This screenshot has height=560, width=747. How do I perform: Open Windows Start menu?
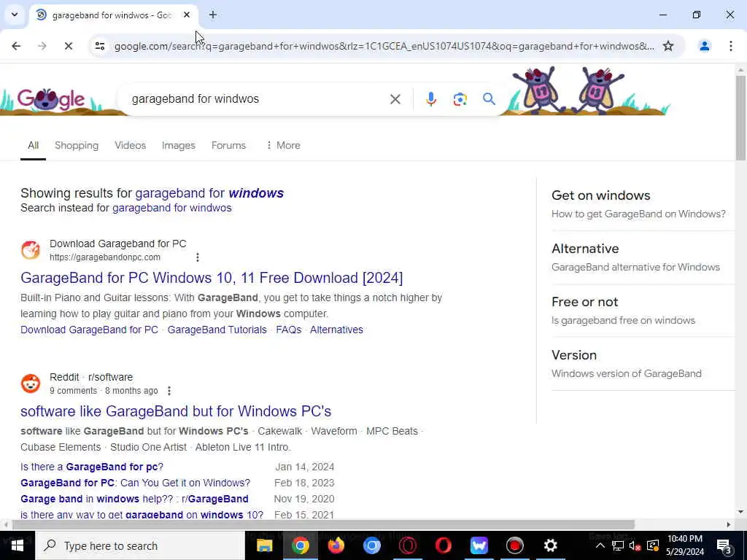pyautogui.click(x=18, y=545)
